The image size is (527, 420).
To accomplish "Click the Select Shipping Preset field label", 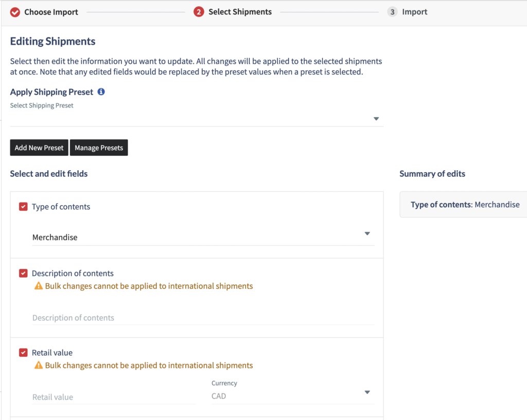I will (42, 105).
